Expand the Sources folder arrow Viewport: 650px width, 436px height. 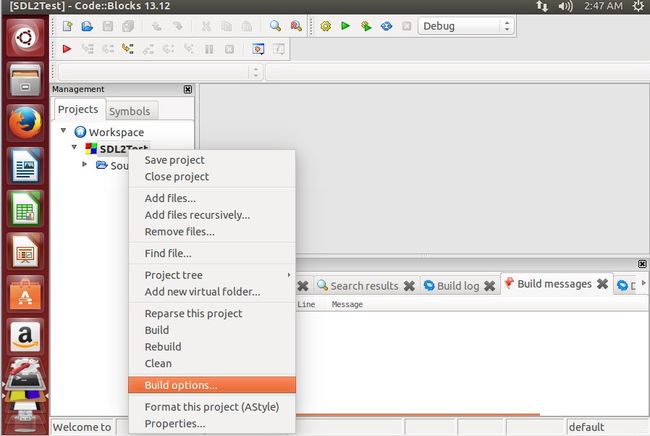pyautogui.click(x=85, y=164)
